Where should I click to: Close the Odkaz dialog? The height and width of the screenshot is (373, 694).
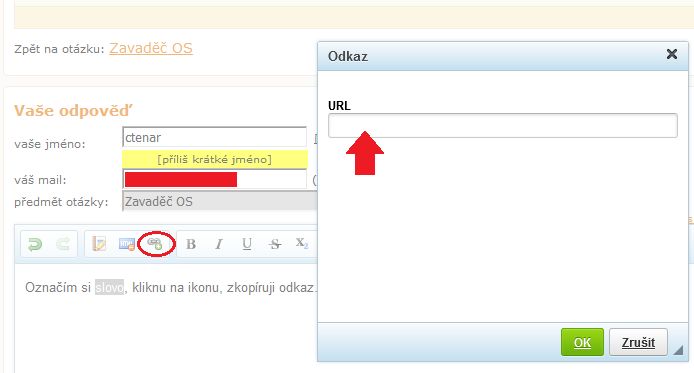point(672,54)
